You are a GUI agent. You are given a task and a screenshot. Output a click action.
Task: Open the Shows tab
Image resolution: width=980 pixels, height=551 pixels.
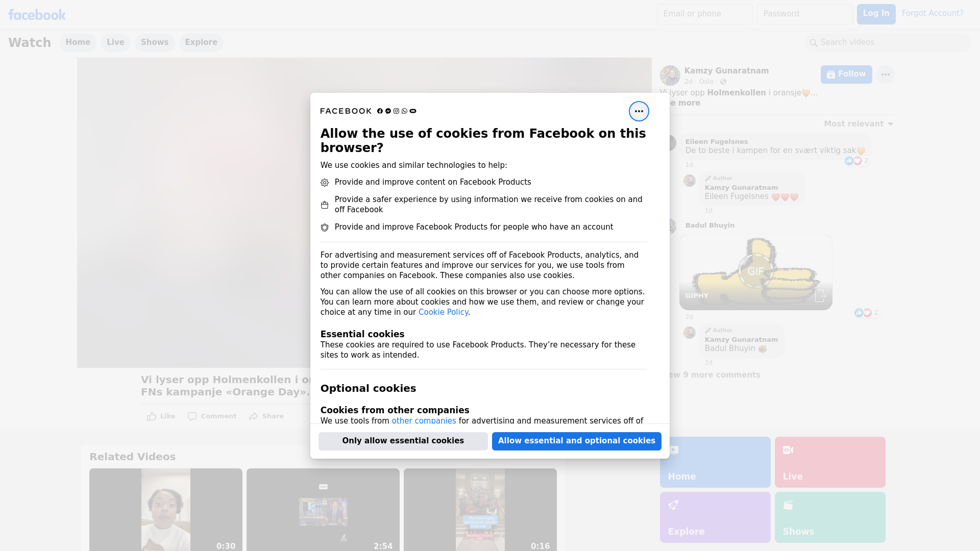[155, 42]
